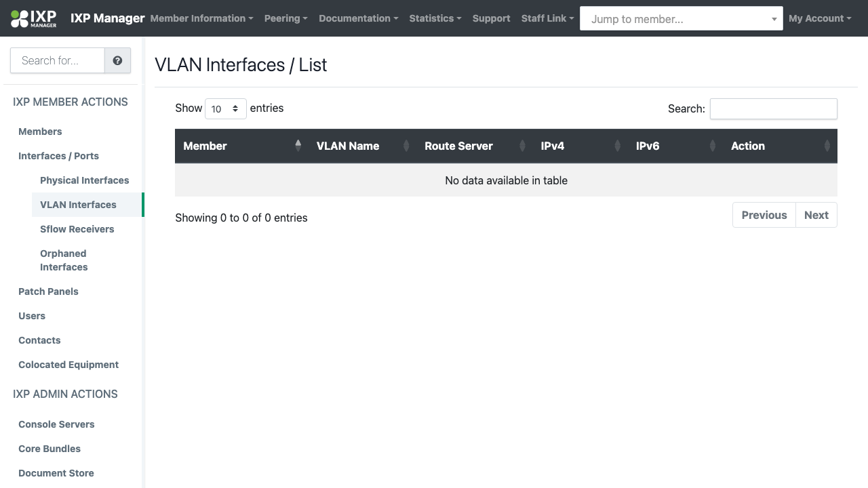Open Orphaned Interfaces sidebar item
Viewport: 868px width, 488px height.
click(x=64, y=260)
